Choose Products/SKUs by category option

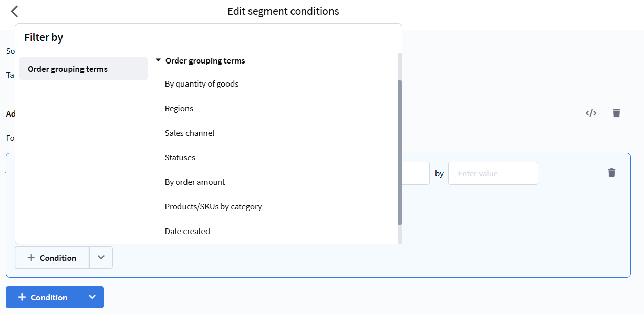click(x=213, y=206)
